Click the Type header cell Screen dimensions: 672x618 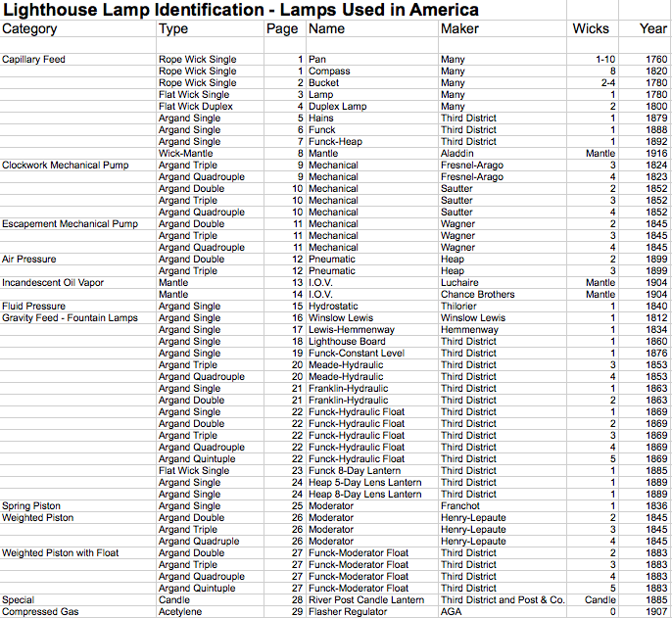(x=210, y=28)
